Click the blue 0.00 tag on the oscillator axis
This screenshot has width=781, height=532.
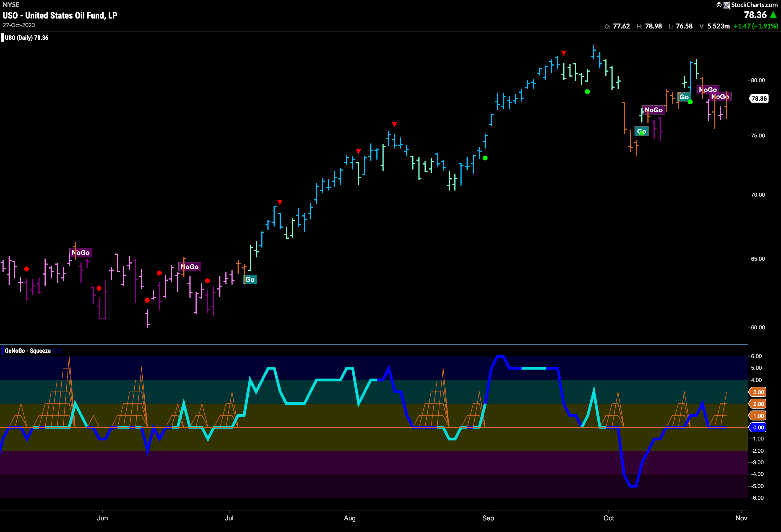pyautogui.click(x=758, y=427)
